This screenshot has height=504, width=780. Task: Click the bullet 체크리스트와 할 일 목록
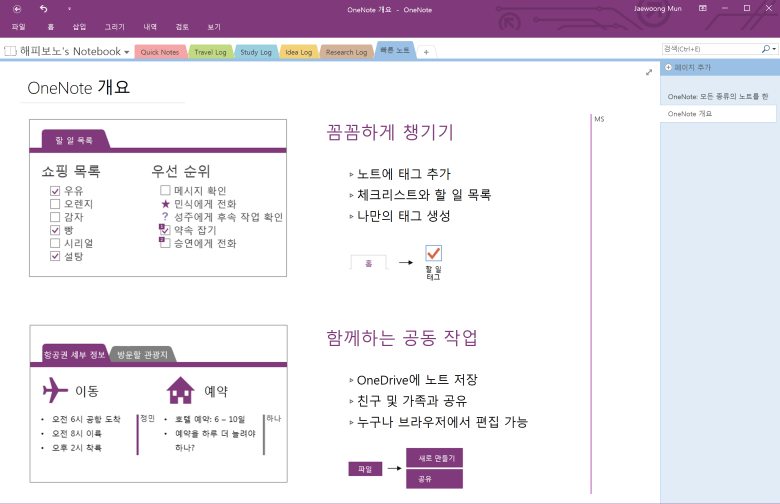[424, 195]
